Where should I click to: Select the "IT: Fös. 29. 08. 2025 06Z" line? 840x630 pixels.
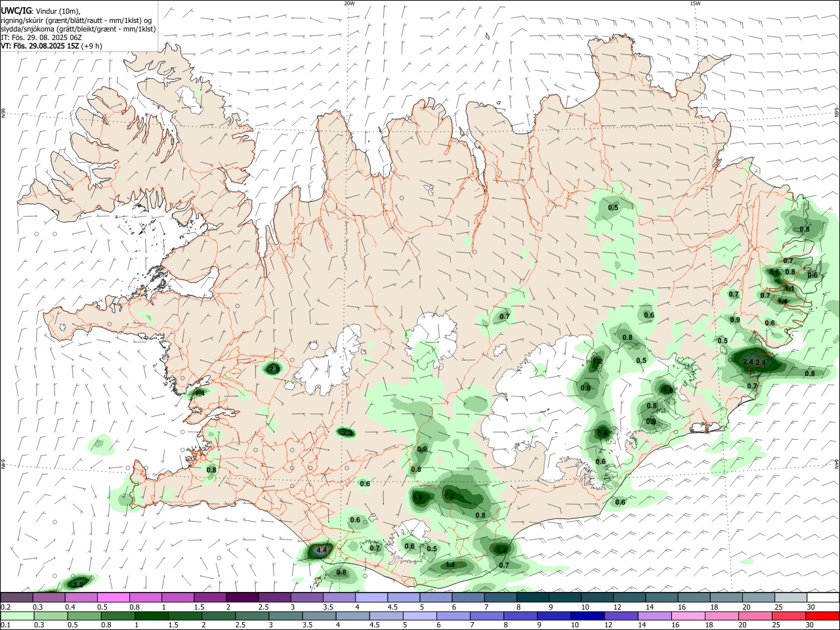click(41, 37)
